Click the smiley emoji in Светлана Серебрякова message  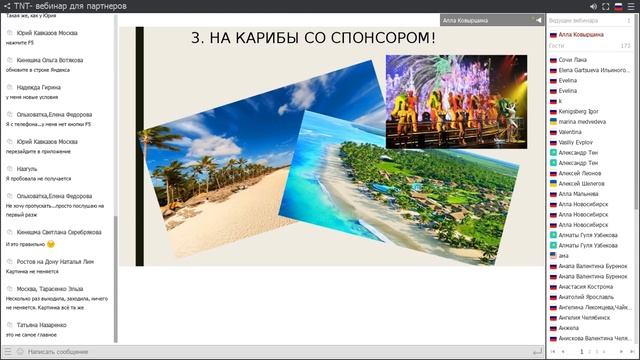(51, 244)
